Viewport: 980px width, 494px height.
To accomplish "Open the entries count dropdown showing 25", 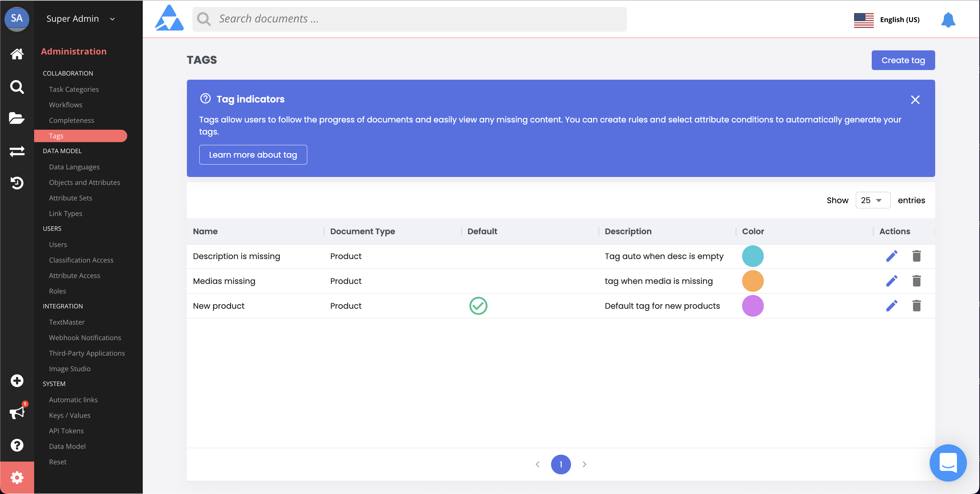I will coord(872,200).
